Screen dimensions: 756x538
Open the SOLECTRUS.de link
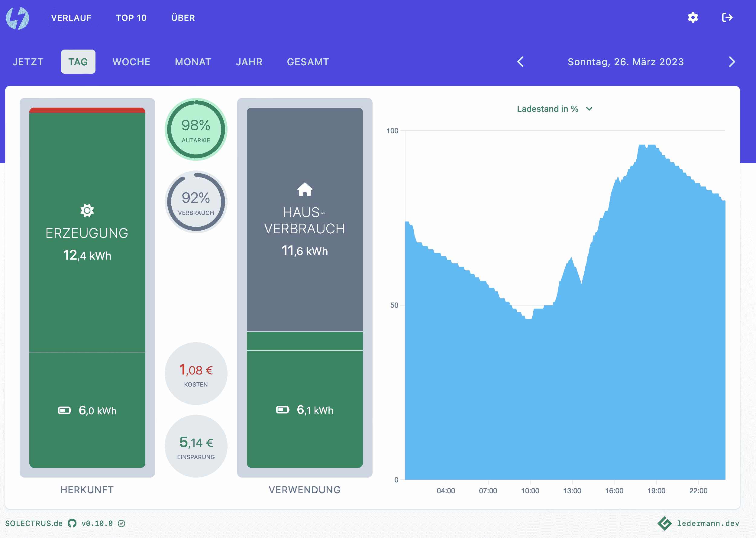click(34, 523)
